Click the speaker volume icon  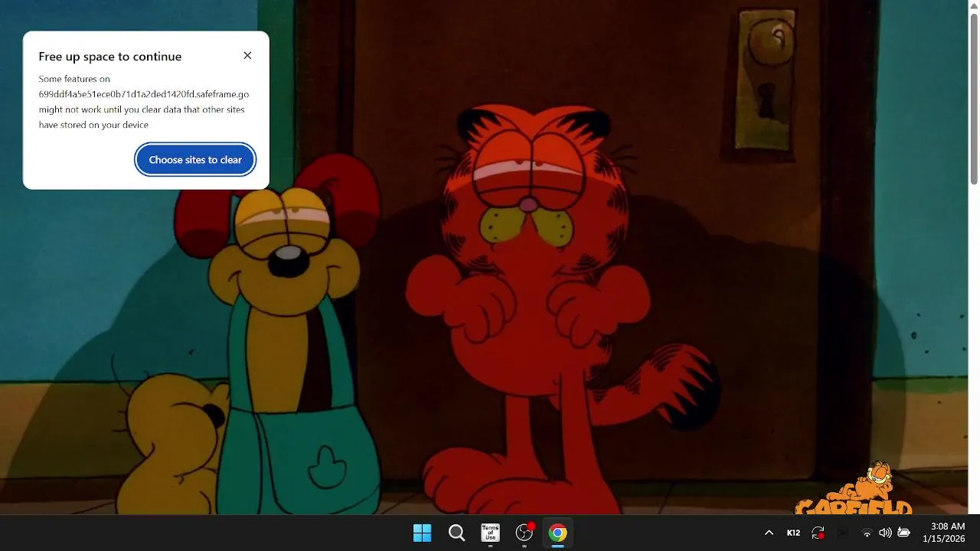[885, 533]
